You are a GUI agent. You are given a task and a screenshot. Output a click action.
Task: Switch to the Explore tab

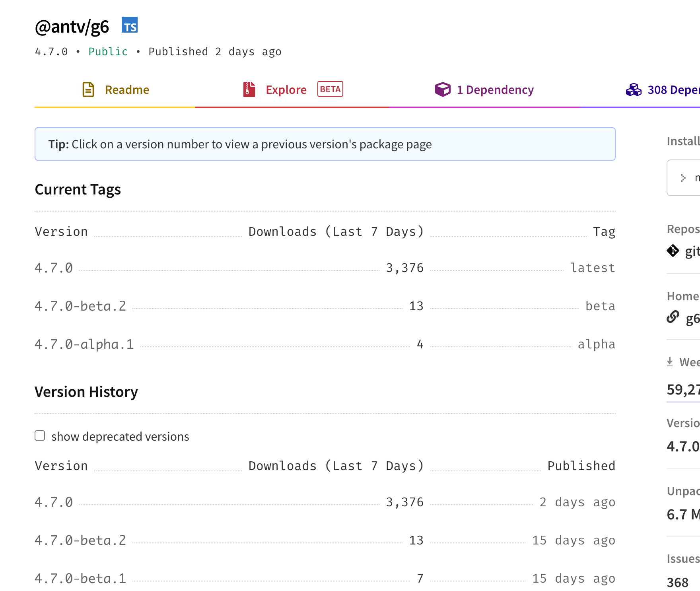(x=286, y=90)
